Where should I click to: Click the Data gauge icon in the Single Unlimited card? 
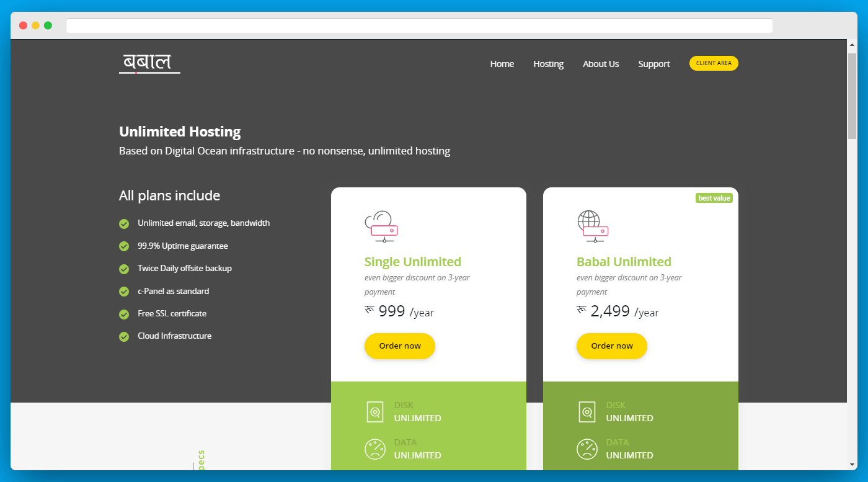(x=374, y=449)
